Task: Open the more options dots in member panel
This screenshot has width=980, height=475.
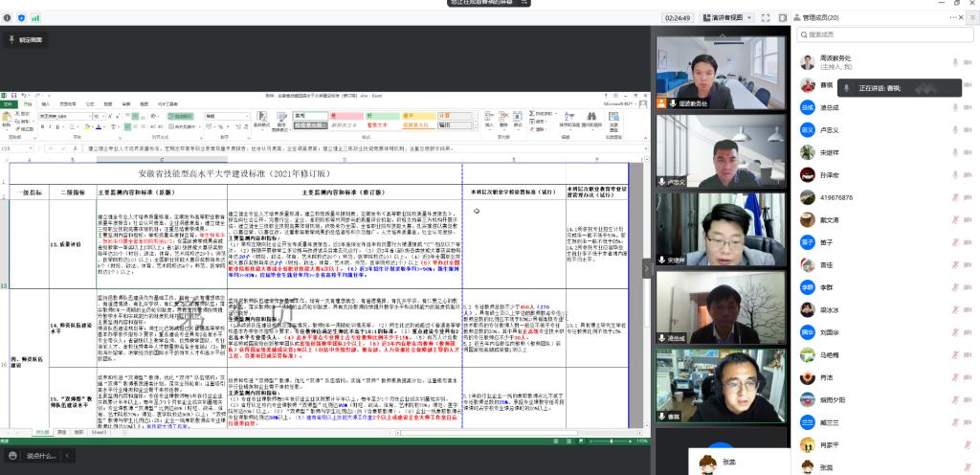Action: (951, 17)
